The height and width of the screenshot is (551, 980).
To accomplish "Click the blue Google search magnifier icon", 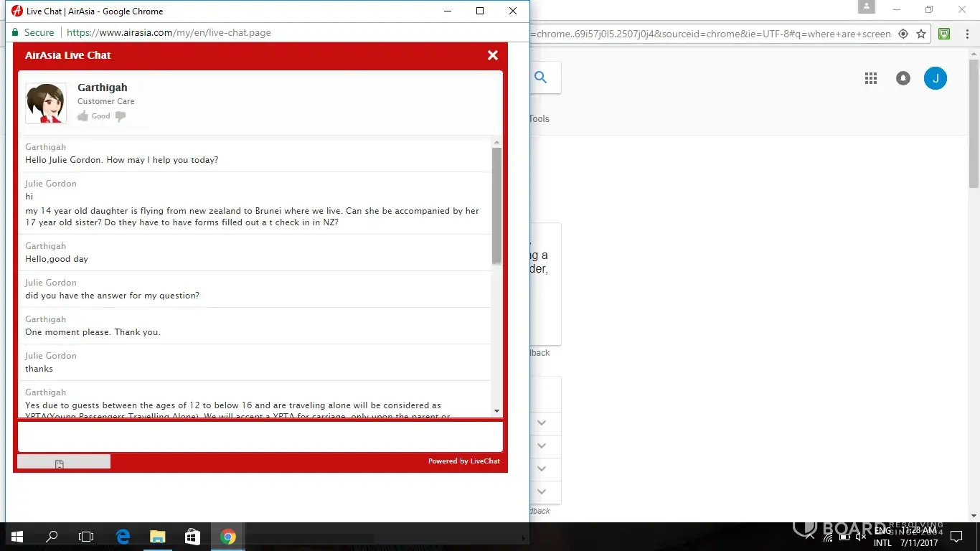I will pos(541,77).
